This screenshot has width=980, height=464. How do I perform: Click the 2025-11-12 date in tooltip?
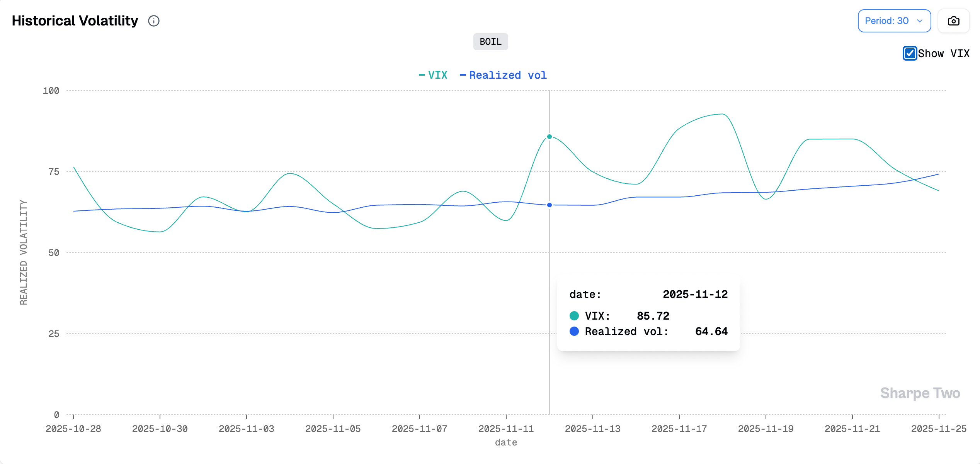pyautogui.click(x=695, y=295)
